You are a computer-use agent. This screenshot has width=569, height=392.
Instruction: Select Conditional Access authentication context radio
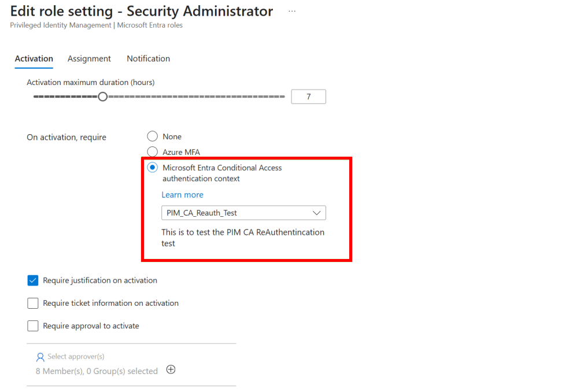(152, 168)
